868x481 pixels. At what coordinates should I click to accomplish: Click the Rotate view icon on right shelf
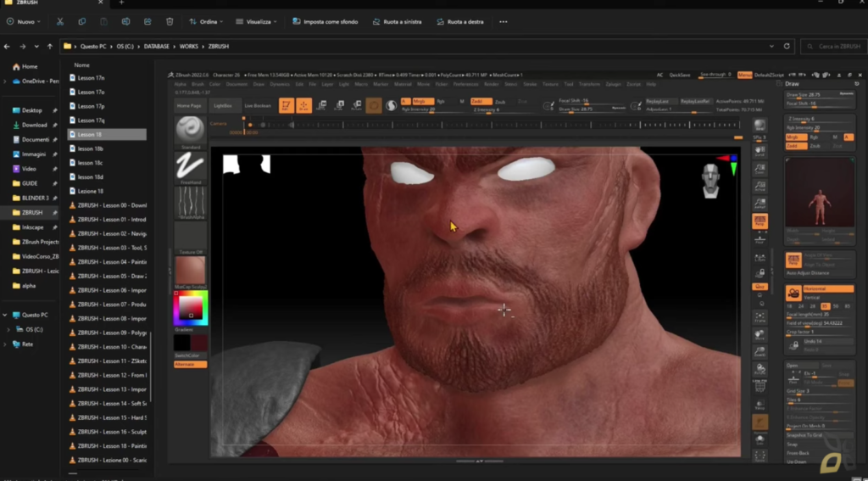[759, 369]
